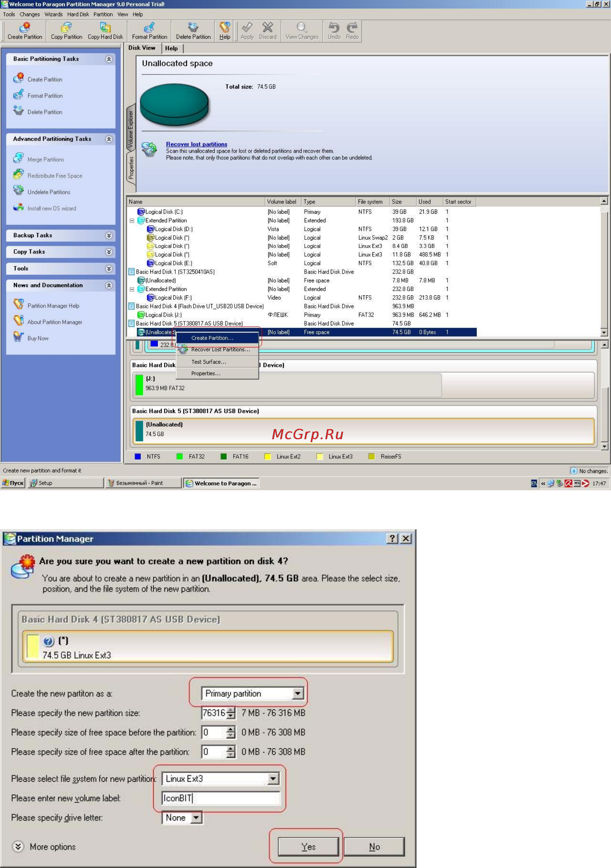This screenshot has width=611, height=868.
Task: Choose Properties... in context menu
Action: tap(218, 373)
